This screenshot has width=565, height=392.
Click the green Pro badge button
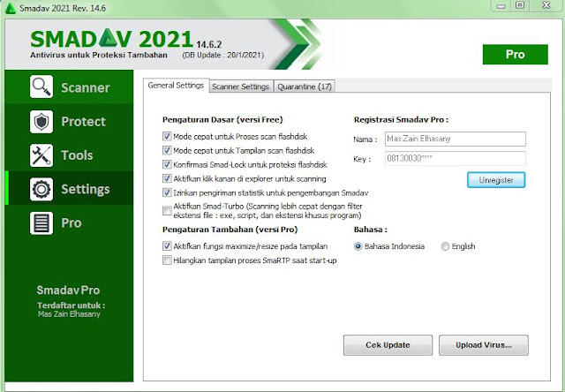click(516, 55)
